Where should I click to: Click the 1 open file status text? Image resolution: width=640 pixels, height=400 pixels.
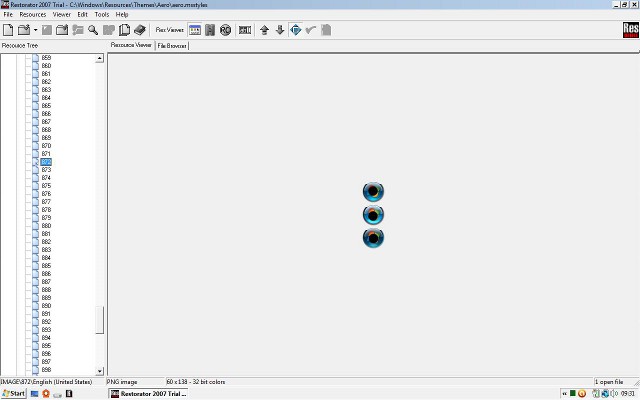[x=609, y=382]
